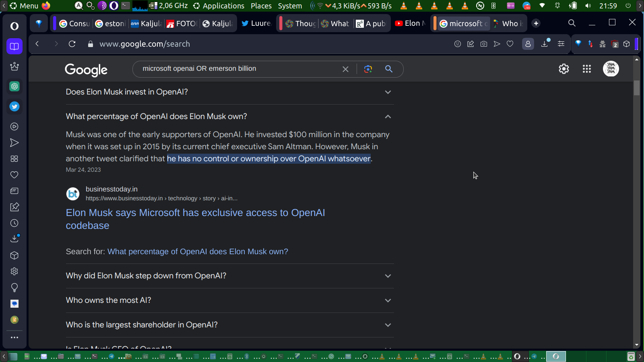Switch to the Luure Twitter tab
The image size is (644, 362).
point(256,23)
